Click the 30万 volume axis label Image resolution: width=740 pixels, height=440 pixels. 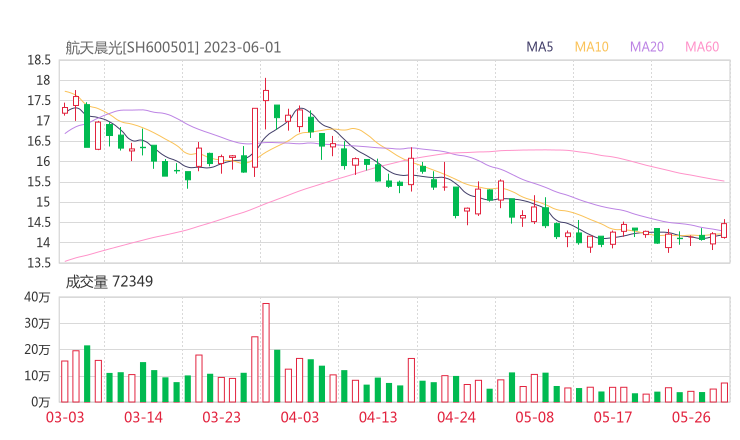(x=37, y=323)
